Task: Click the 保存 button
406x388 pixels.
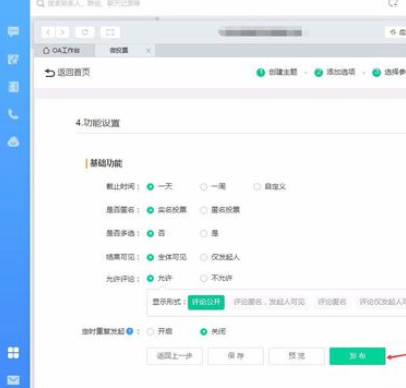Action: [x=236, y=356]
